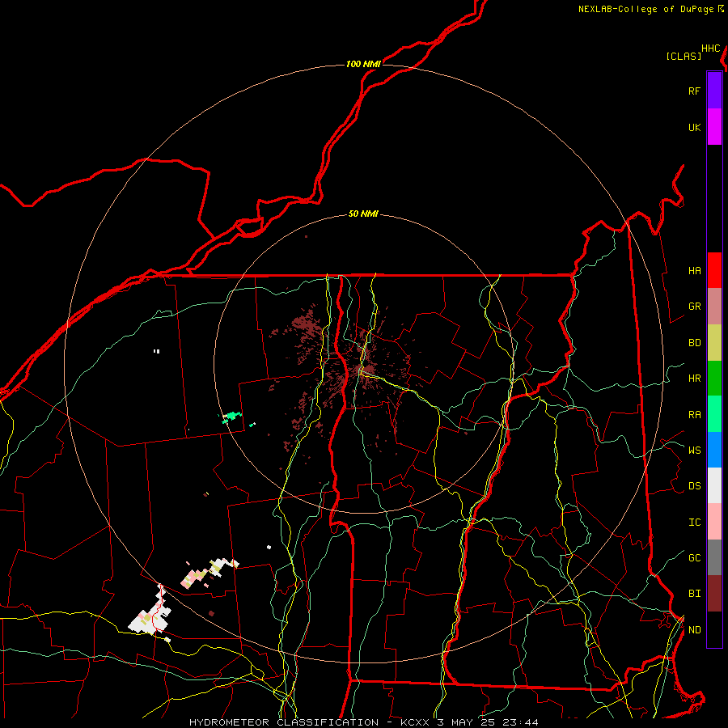Click the pink and yellow echo cluster
This screenshot has width=728, height=728.
(x=194, y=578)
